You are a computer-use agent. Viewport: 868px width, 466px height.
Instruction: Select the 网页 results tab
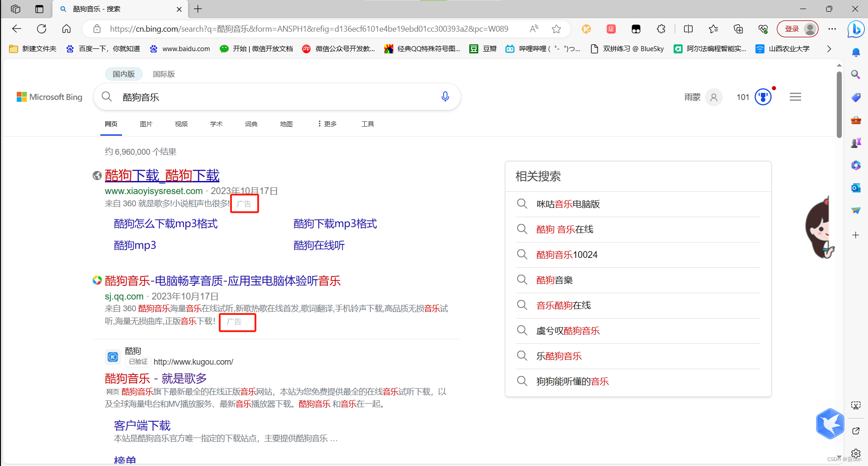pyautogui.click(x=111, y=124)
